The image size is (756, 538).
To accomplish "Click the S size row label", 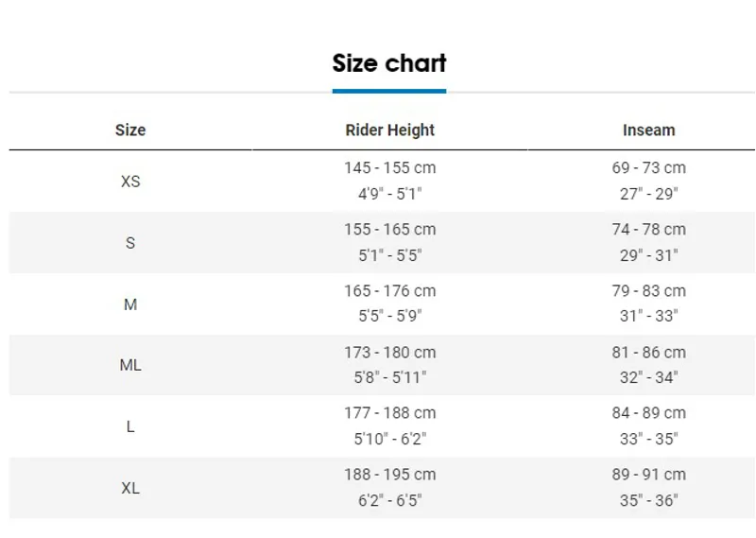I will coord(130,243).
